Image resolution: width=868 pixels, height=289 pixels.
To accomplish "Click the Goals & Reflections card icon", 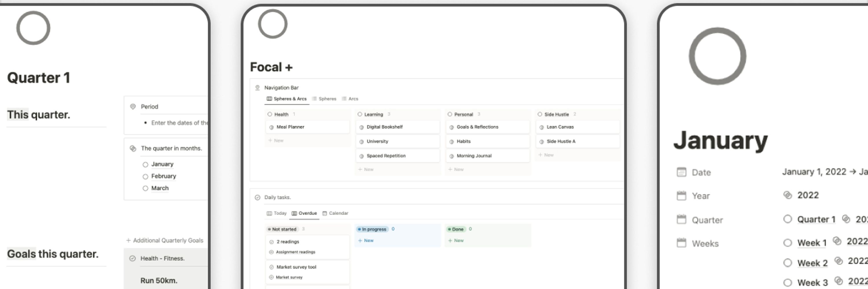I will (452, 127).
